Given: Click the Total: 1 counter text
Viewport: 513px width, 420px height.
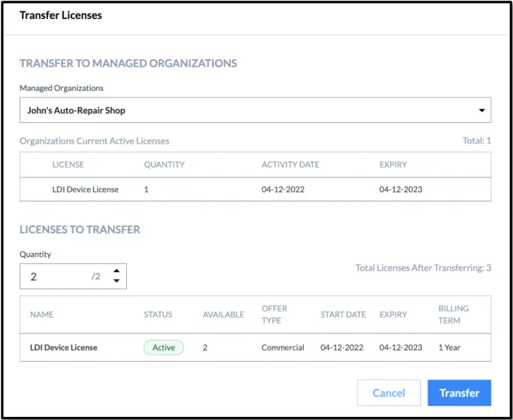Looking at the screenshot, I should coord(477,140).
